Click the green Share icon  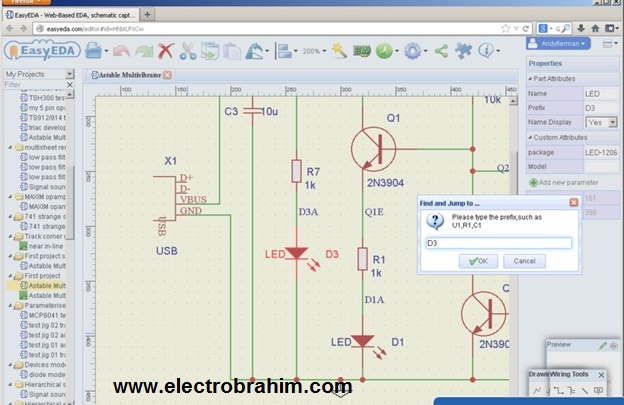(x=441, y=51)
